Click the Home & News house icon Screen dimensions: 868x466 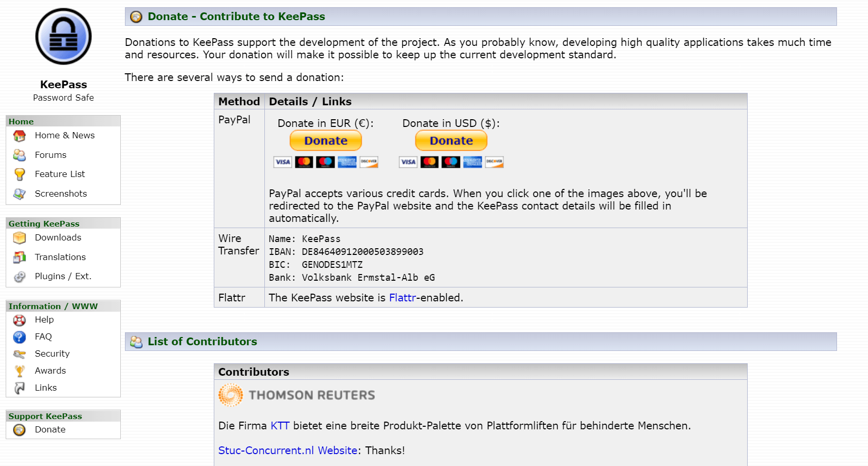[x=19, y=136]
